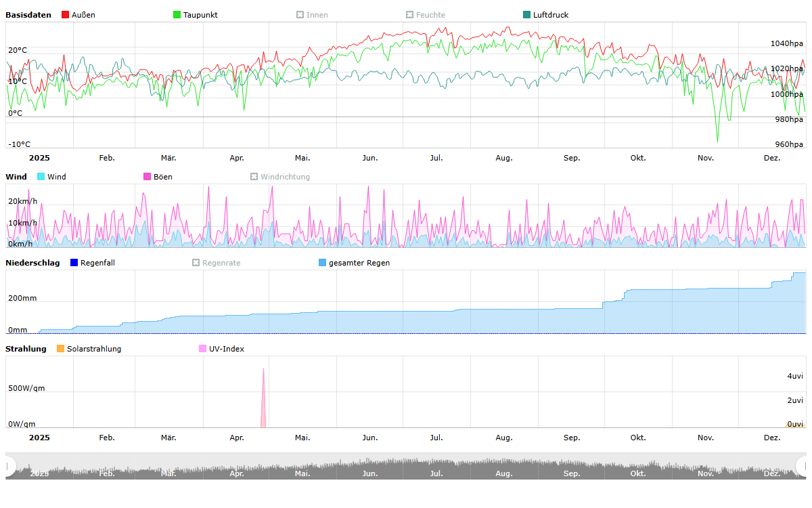Click the right navigator range handle

[802, 466]
